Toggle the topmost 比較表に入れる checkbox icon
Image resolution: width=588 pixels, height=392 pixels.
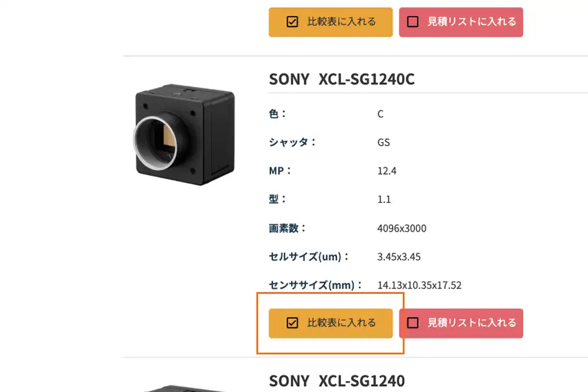(x=292, y=22)
